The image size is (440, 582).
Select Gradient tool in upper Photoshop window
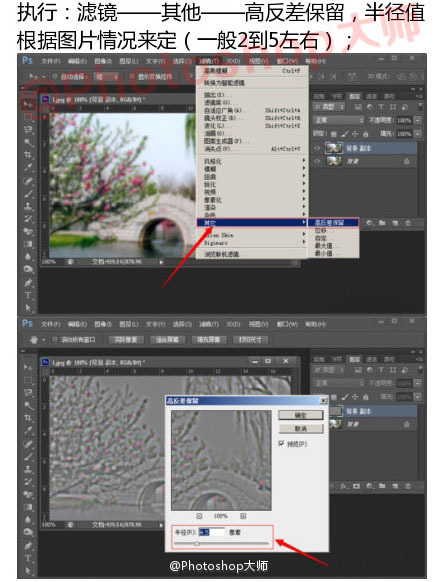coord(28,244)
